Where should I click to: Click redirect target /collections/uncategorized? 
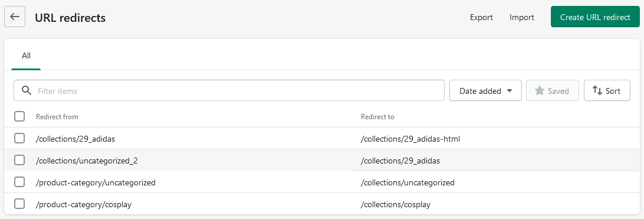[x=408, y=182]
